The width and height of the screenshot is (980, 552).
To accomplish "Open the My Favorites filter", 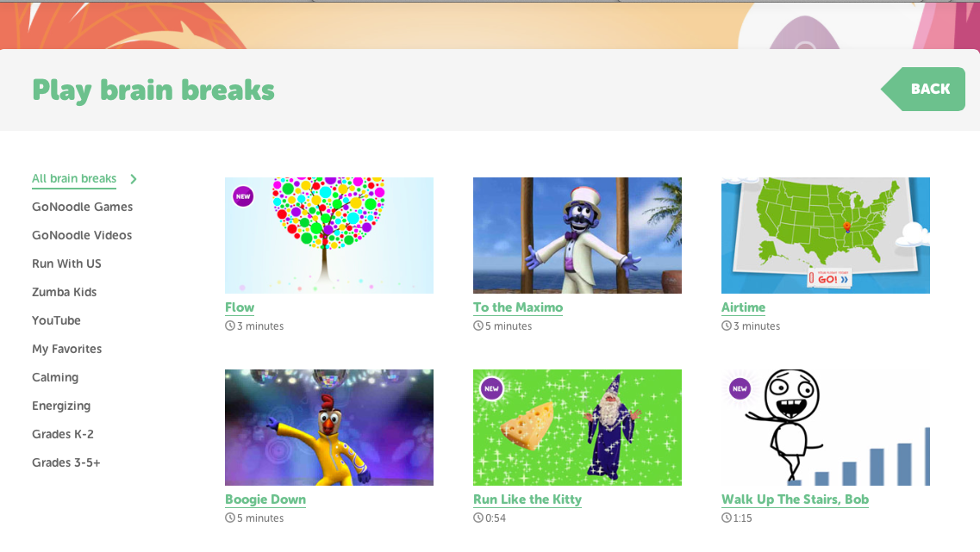I will point(67,349).
